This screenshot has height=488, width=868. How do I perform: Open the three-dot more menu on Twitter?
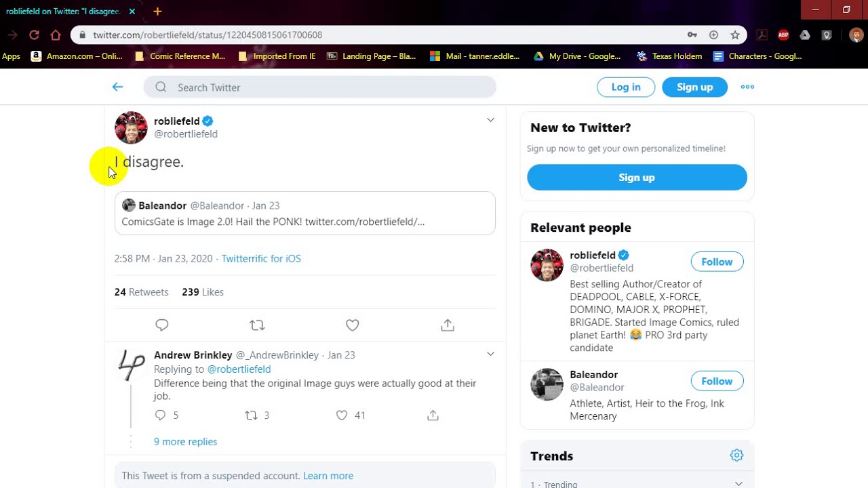[x=747, y=87]
